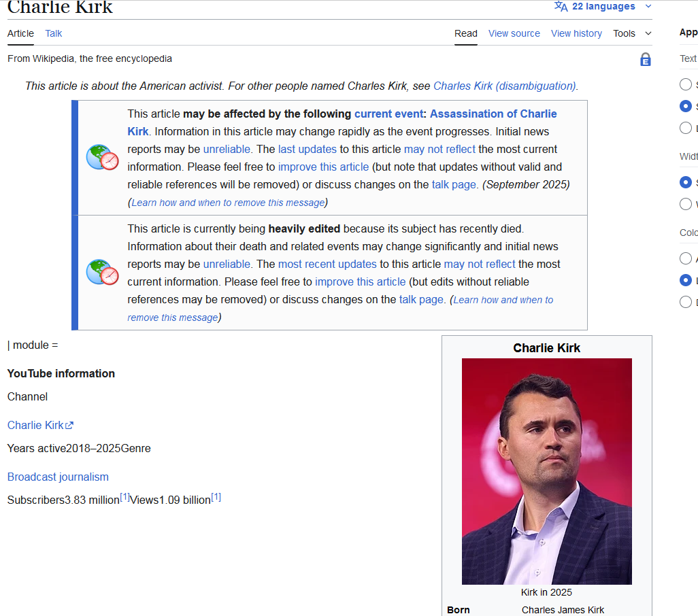
Task: Expand the Tools dropdown chevron
Action: pyautogui.click(x=648, y=33)
